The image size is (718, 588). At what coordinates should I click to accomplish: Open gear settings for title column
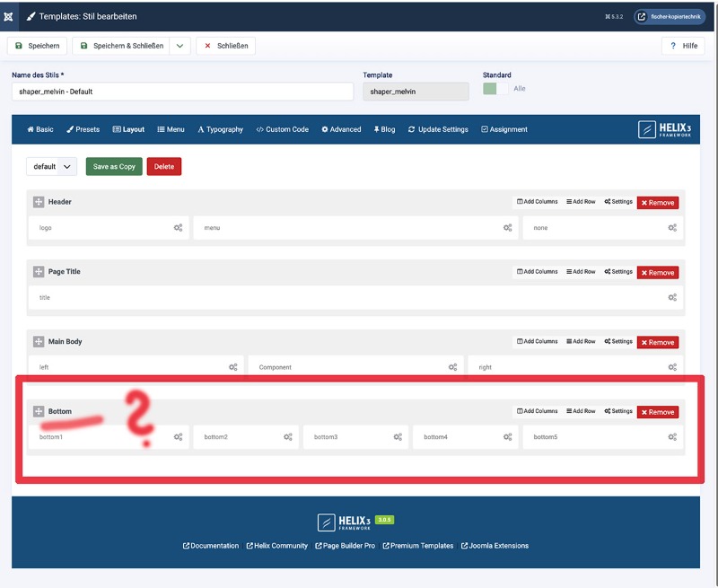(x=672, y=297)
